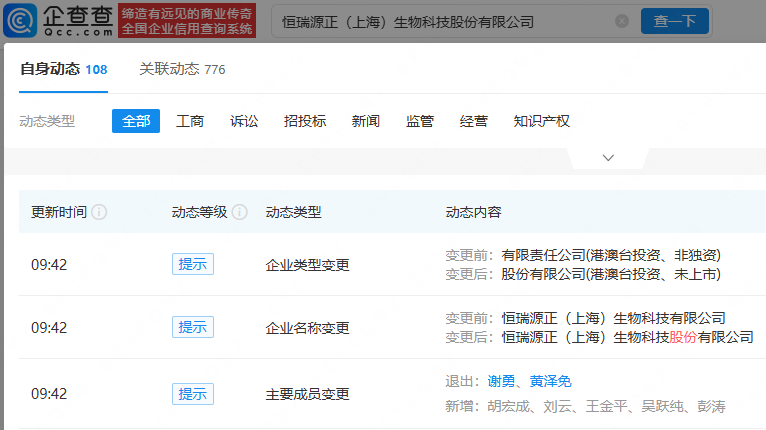
Task: Filter dynamics by 知识产权
Action: tap(541, 121)
